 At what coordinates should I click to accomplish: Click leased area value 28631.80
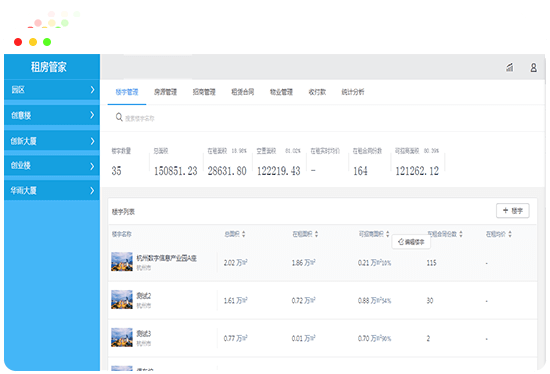point(227,171)
